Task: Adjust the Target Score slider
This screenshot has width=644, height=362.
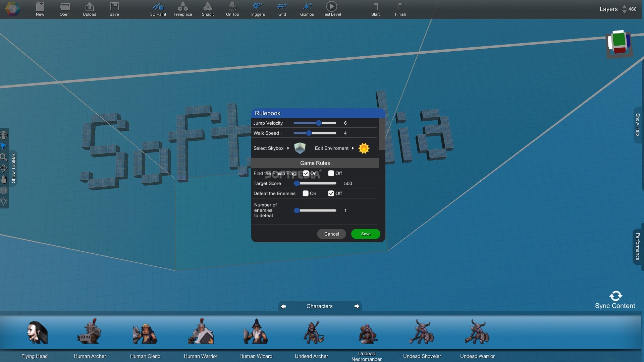Action: tap(315, 183)
